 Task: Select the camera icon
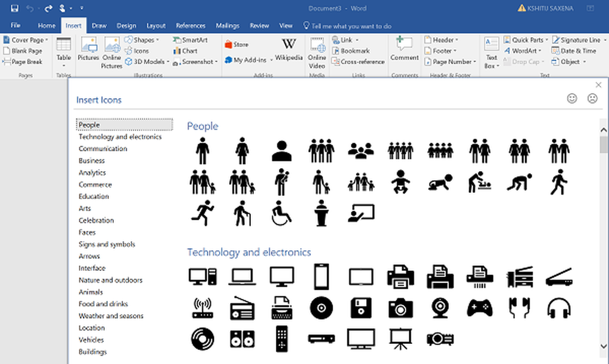401,308
